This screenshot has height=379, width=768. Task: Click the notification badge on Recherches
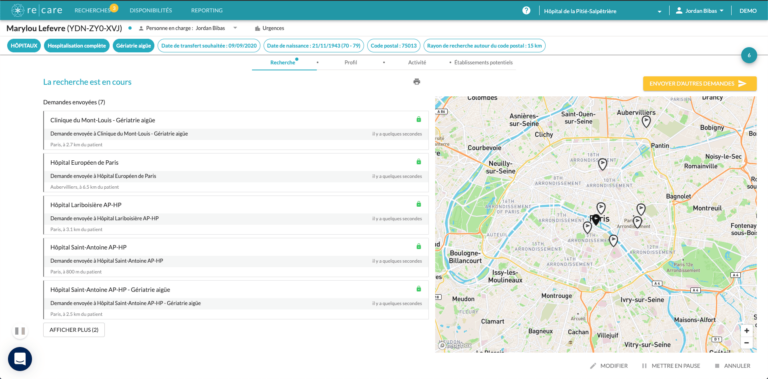point(114,7)
